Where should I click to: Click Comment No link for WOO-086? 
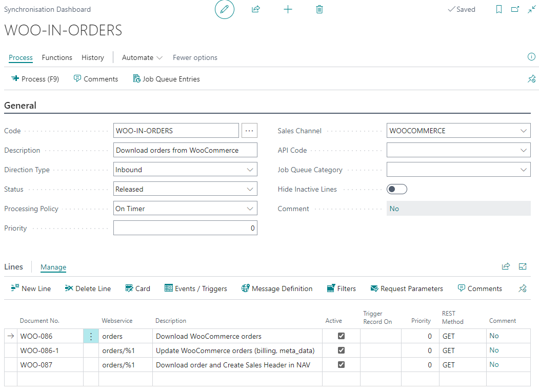point(494,336)
